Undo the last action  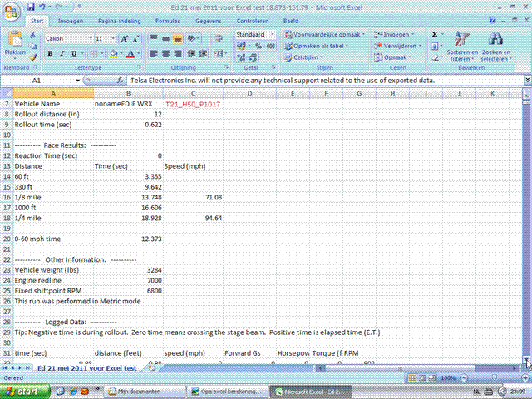click(42, 7)
